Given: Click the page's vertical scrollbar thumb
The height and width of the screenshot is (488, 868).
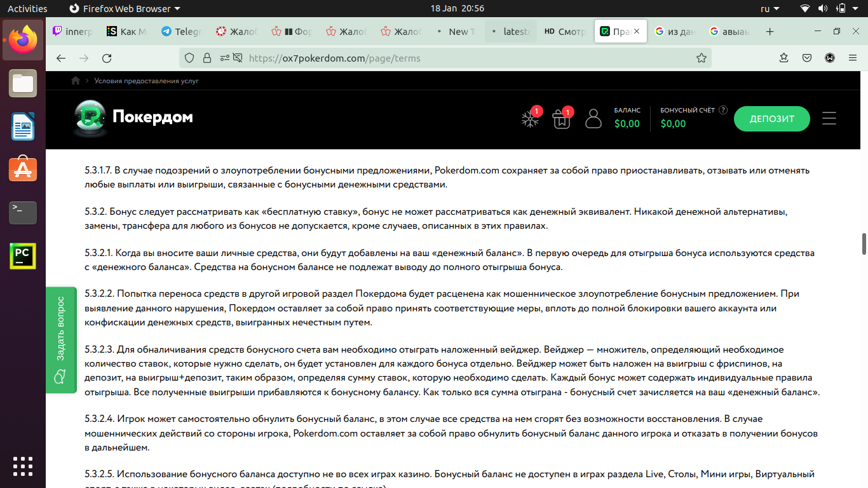Looking at the screenshot, I should [x=864, y=244].
